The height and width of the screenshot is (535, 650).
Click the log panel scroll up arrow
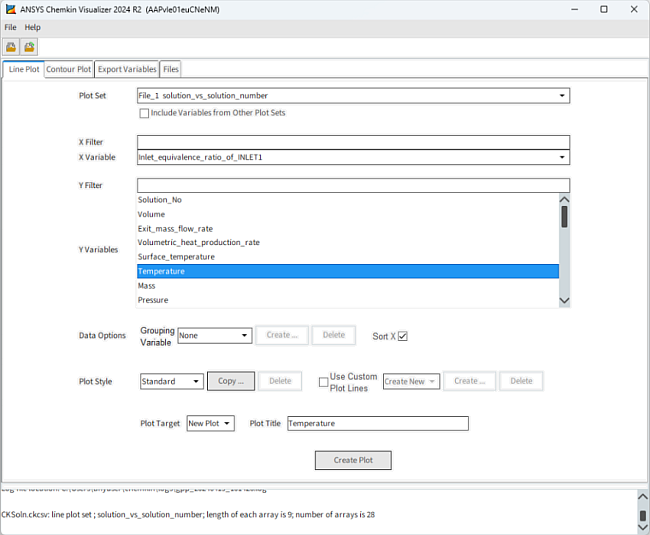643,496
